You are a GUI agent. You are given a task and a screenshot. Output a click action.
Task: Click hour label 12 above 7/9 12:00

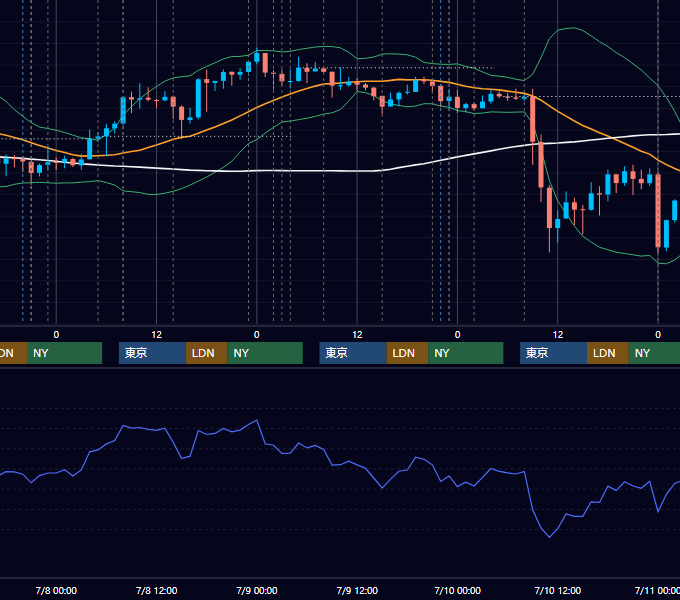pos(357,335)
